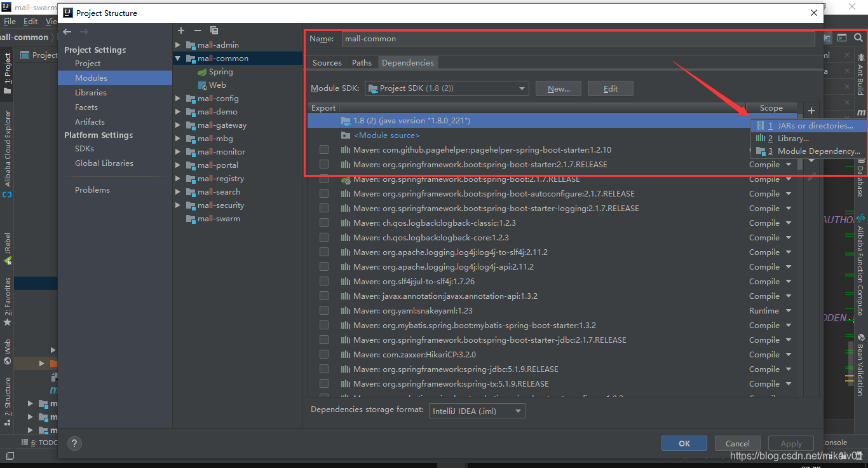Click the Edit SDK button
Viewport: 868px width, 468px height.
point(611,88)
